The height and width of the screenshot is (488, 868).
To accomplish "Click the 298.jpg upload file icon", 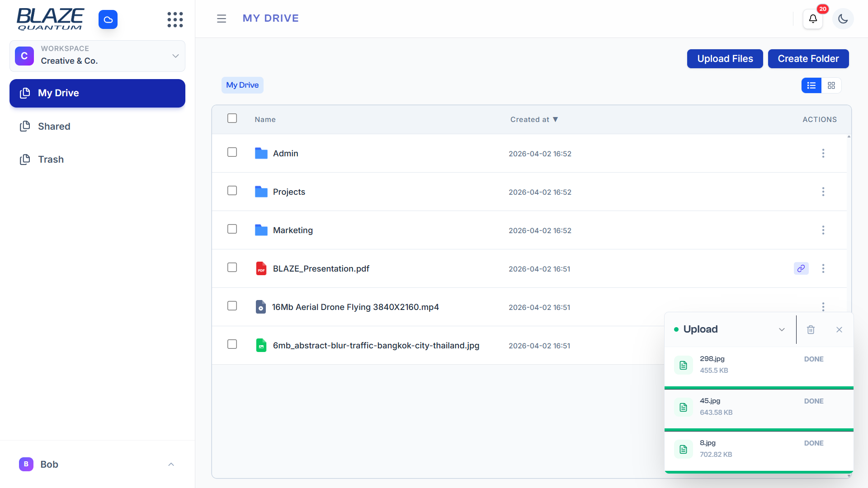I will point(684,365).
